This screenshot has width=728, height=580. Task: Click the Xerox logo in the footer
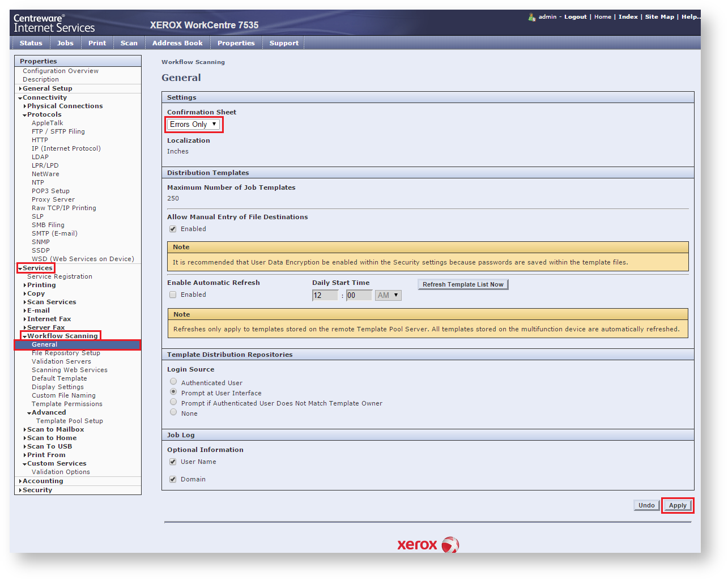click(428, 545)
